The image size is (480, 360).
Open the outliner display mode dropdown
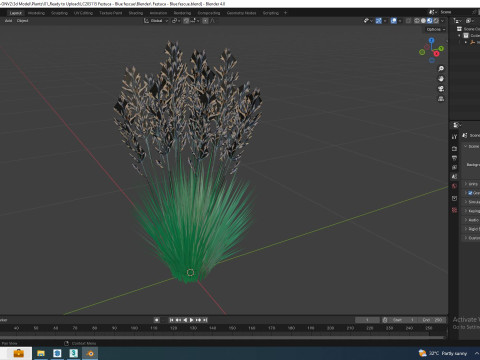457,21
